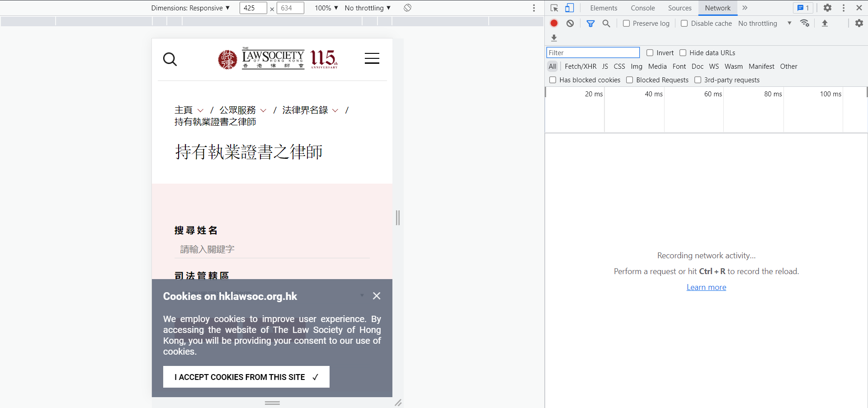Toggle the device toolbar icon
The width and height of the screenshot is (868, 408).
coord(570,8)
